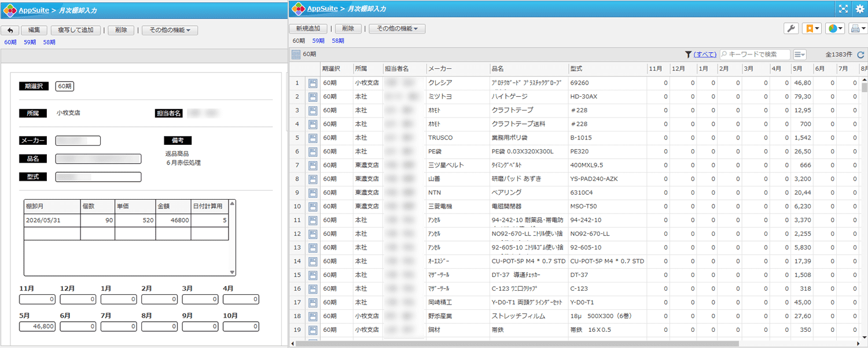
Task: Click scroll-up arrow of inventory sub-table
Action: pos(232,203)
